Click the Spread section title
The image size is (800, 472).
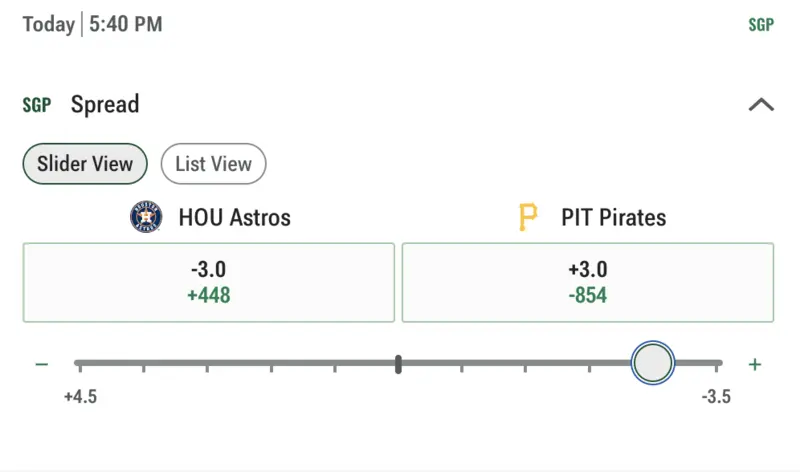click(x=105, y=105)
